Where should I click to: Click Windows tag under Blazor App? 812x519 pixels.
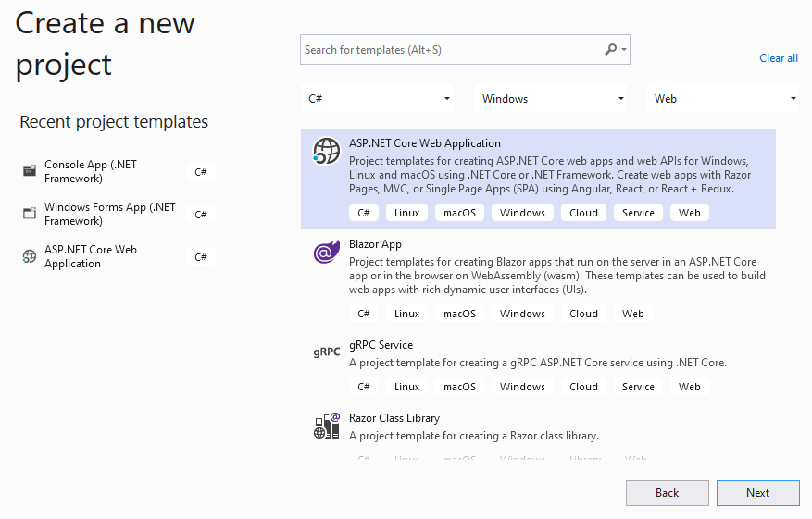click(522, 314)
